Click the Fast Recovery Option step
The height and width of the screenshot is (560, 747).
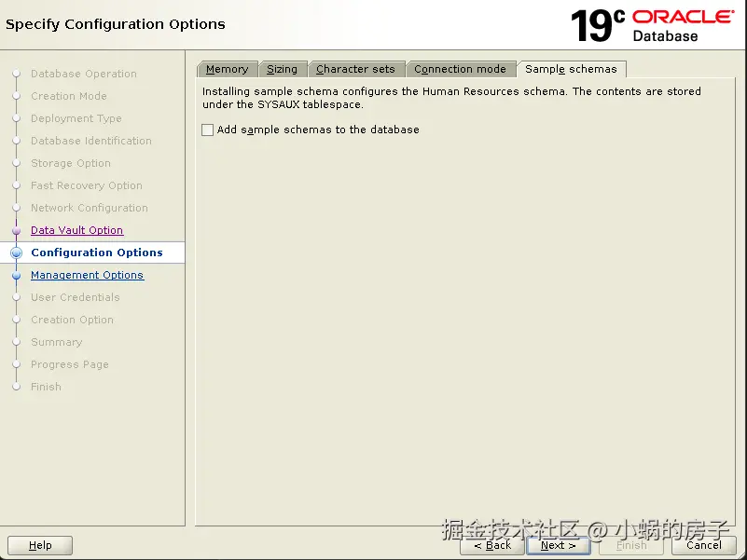pos(86,185)
